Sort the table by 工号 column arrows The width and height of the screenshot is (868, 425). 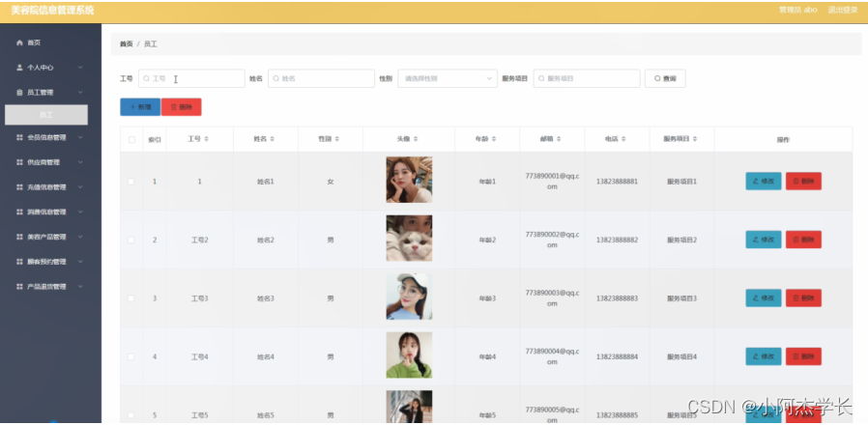point(207,139)
